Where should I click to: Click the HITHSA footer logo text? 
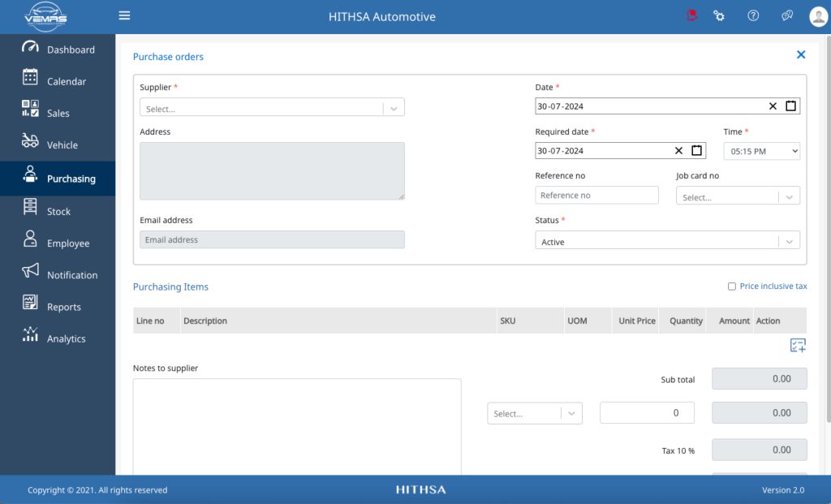tap(421, 489)
